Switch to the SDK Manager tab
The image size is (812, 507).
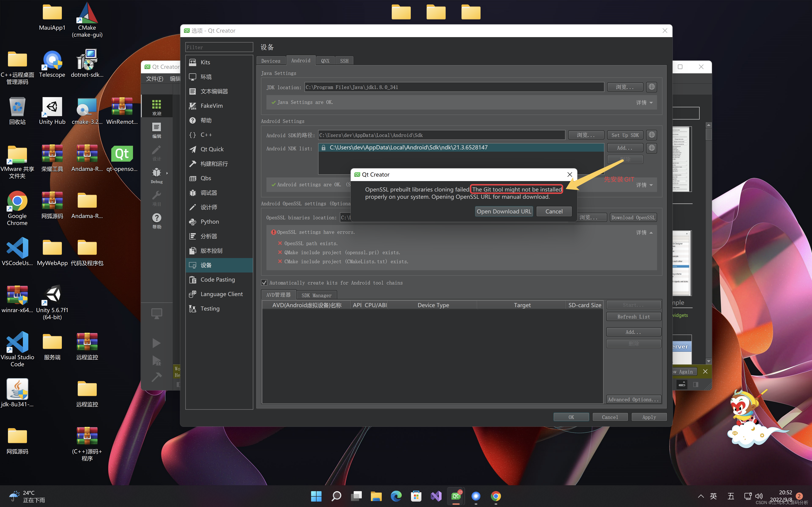(316, 295)
